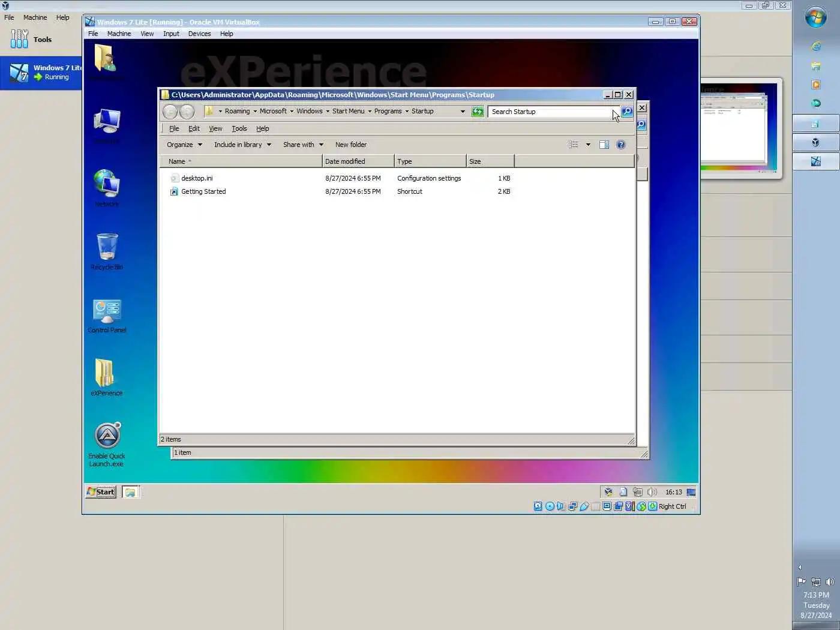The width and height of the screenshot is (840, 630).
Task: Click the search magnifier in Startup window
Action: coord(627,112)
